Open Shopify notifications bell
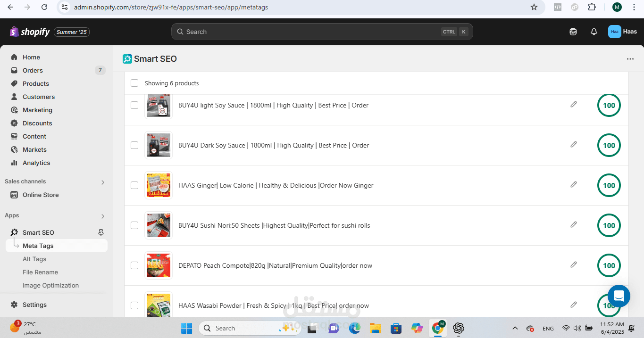This screenshot has height=338, width=644. [x=594, y=32]
